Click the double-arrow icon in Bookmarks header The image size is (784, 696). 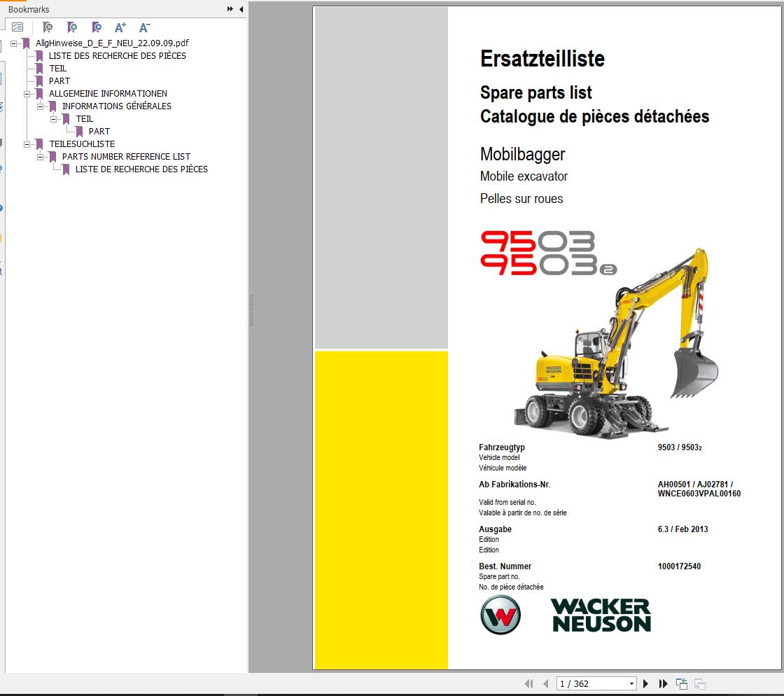[230, 9]
